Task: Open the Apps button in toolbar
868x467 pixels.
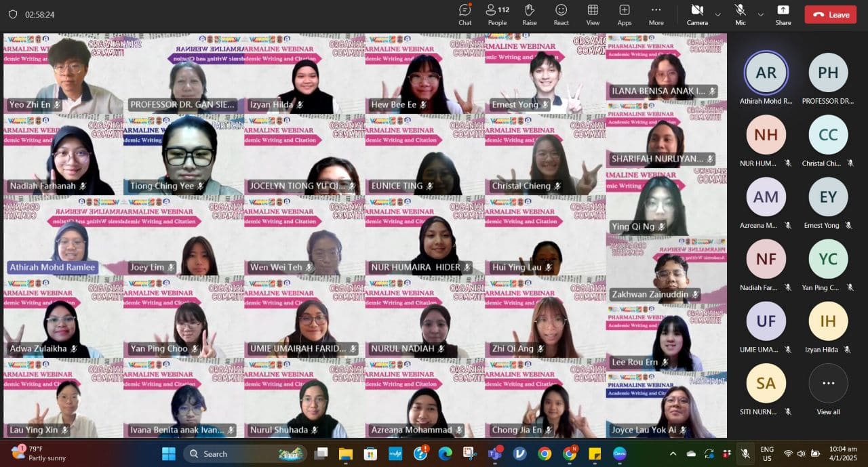Action: (625, 14)
